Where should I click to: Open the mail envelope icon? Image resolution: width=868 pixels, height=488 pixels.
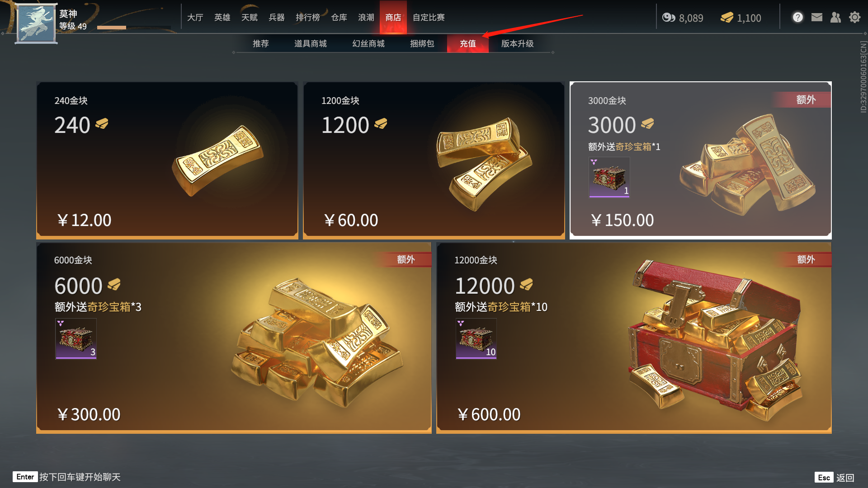coord(816,17)
